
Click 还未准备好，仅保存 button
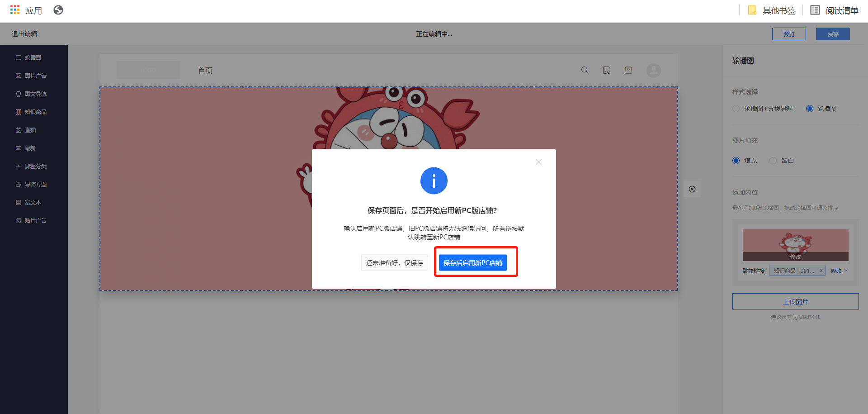395,263
